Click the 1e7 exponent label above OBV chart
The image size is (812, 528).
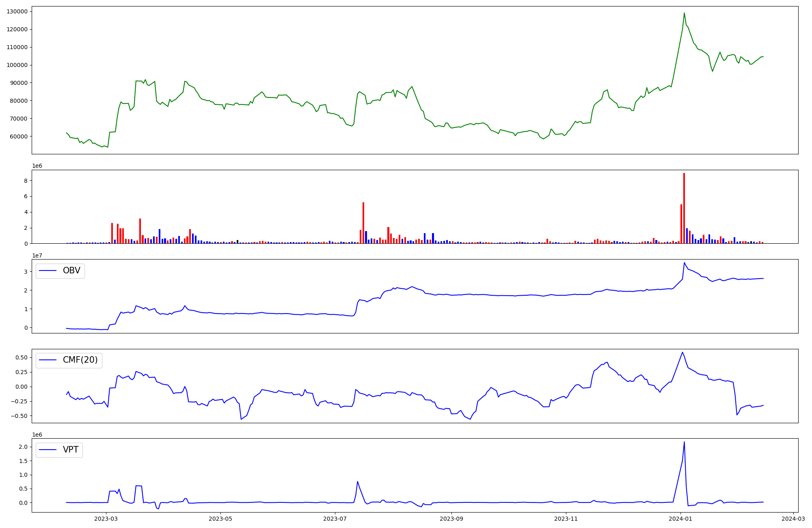click(x=37, y=255)
